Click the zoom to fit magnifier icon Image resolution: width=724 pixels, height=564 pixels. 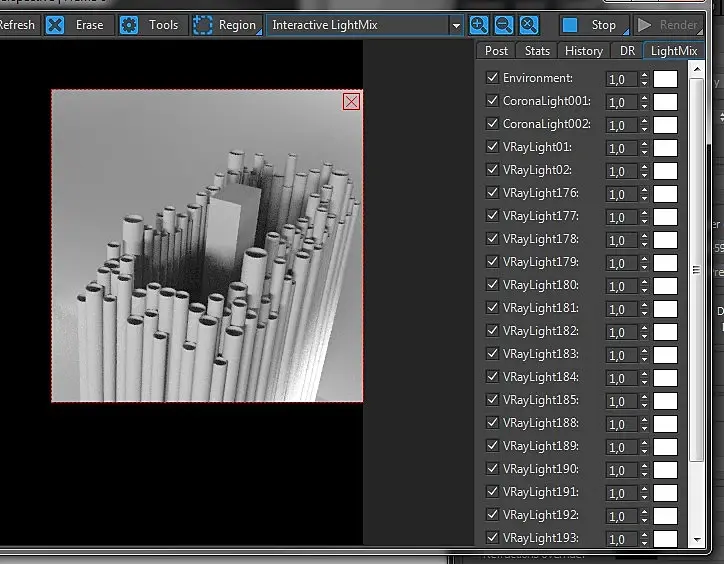coord(529,25)
